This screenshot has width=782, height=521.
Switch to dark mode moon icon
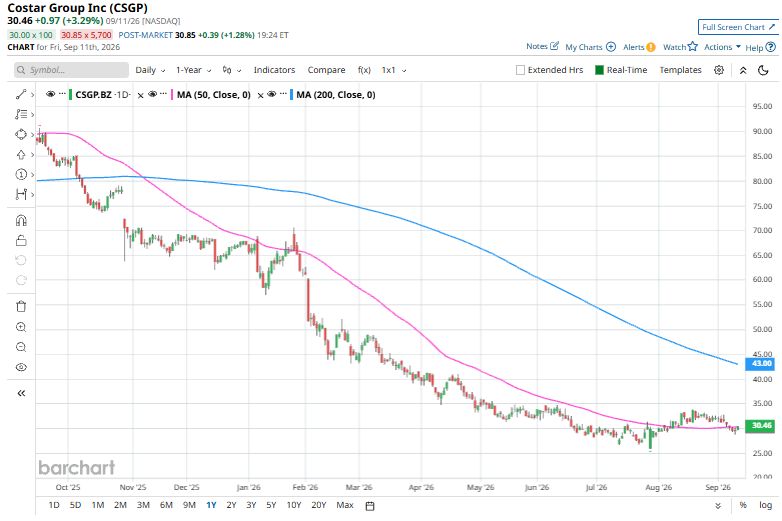pyautogui.click(x=763, y=70)
